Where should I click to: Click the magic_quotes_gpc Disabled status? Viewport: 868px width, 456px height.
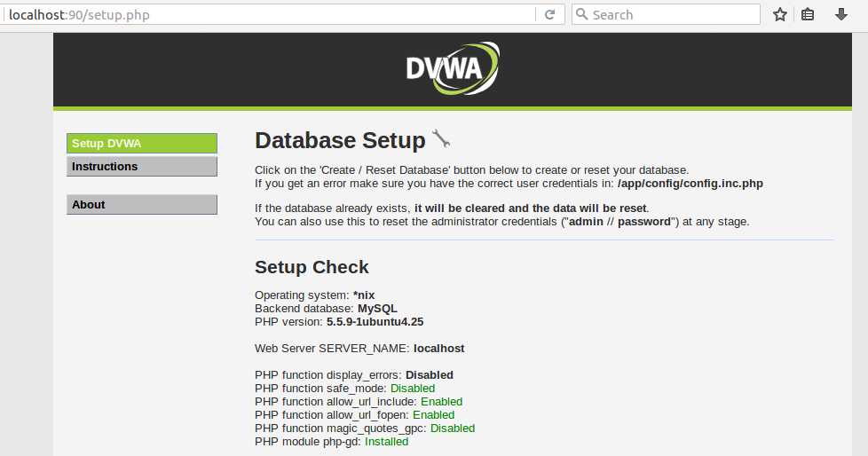[453, 428]
